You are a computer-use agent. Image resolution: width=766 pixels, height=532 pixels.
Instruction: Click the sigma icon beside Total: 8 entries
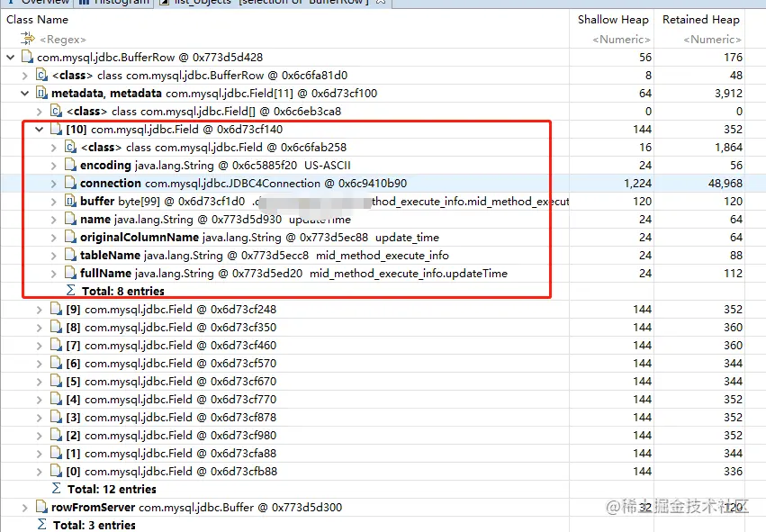coord(71,291)
